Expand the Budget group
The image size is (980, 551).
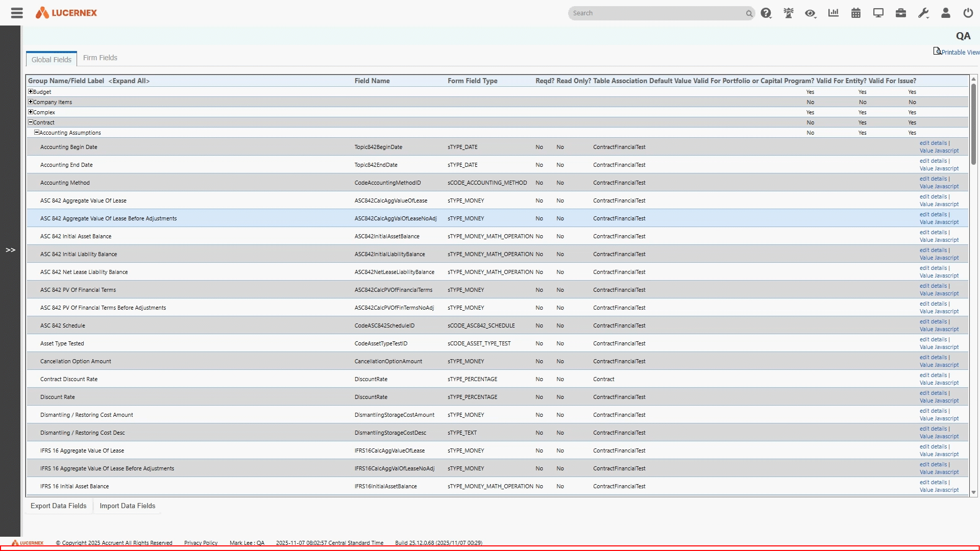(31, 92)
